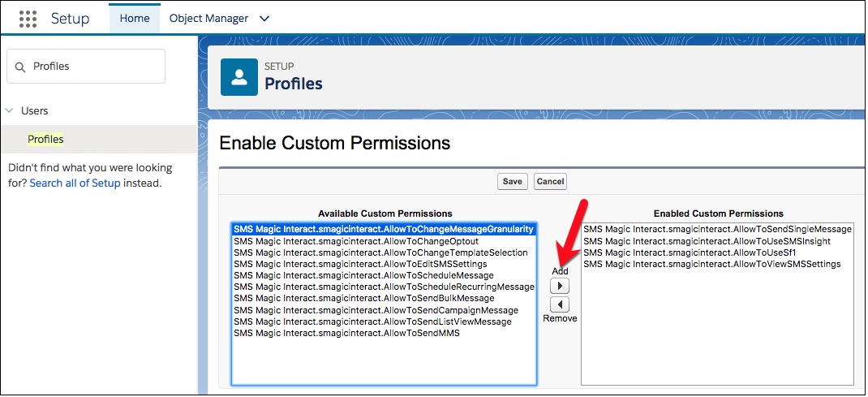
Task: Click the Save button
Action: tap(512, 182)
